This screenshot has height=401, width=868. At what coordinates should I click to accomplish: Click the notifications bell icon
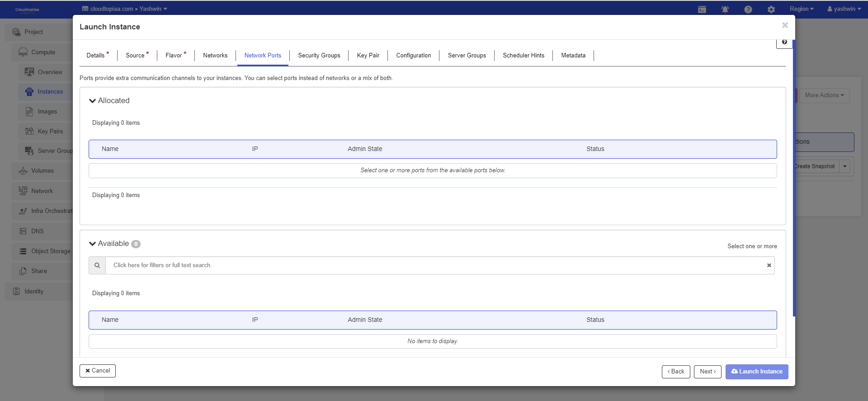coord(725,9)
